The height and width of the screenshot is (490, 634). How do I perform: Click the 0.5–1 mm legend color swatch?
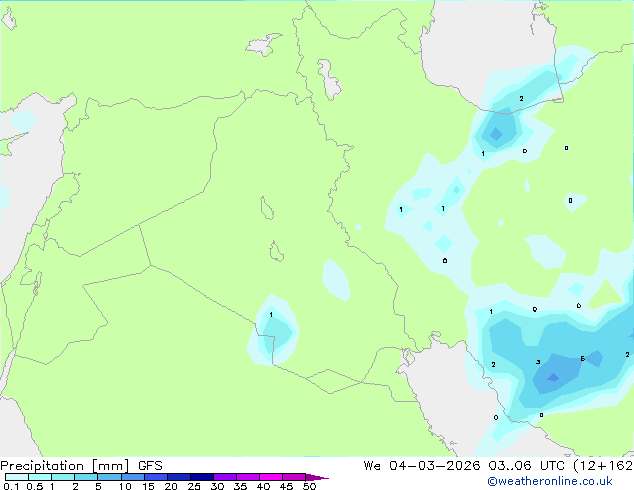[40, 477]
